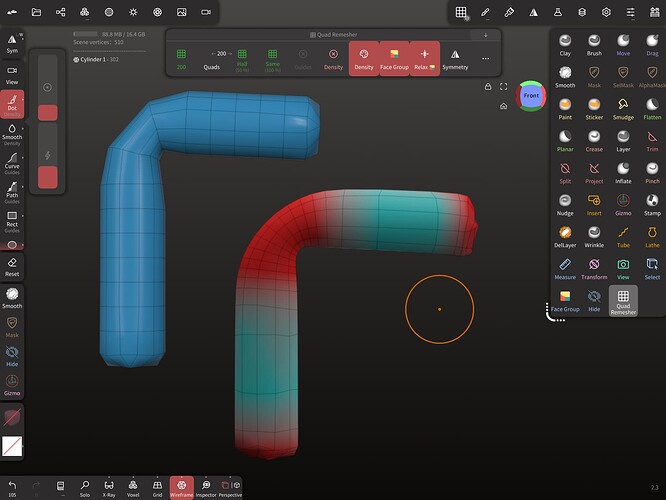The height and width of the screenshot is (500, 666).
Task: Pick the Trim tool
Action: coord(652,141)
